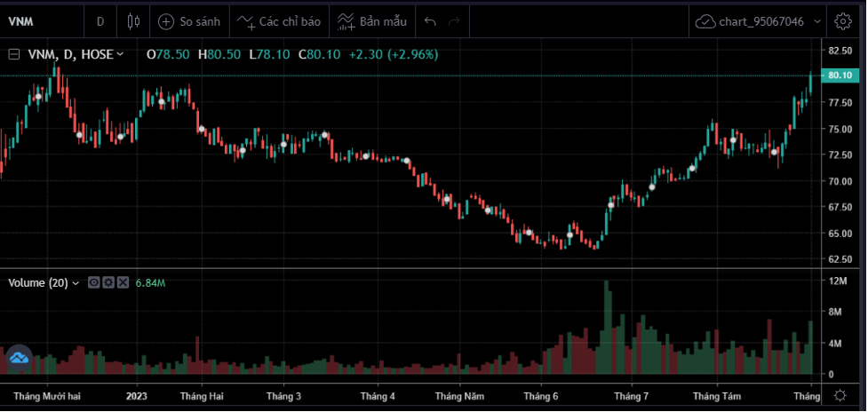Open the Bản mẫu templates menu
The width and height of the screenshot is (868, 412).
[x=371, y=20]
